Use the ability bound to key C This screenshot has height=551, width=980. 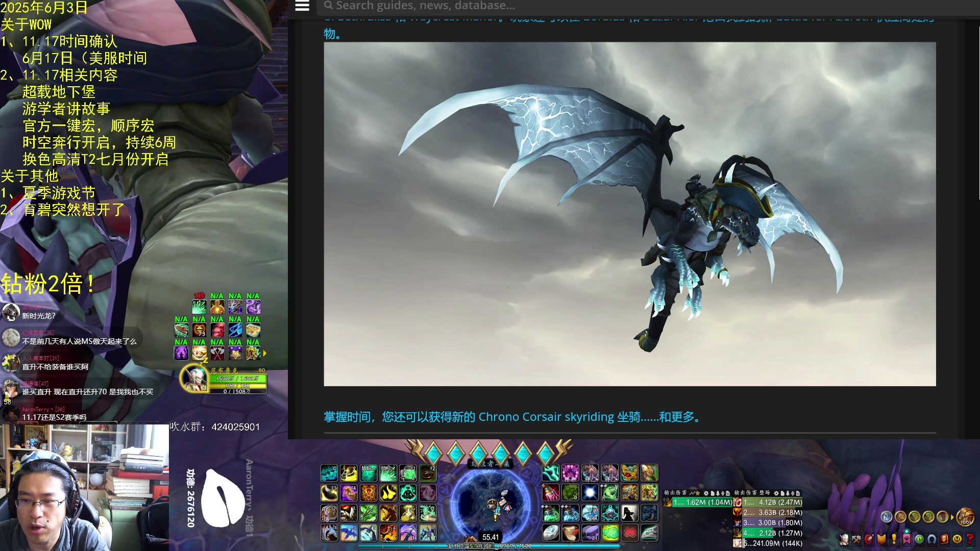329,473
